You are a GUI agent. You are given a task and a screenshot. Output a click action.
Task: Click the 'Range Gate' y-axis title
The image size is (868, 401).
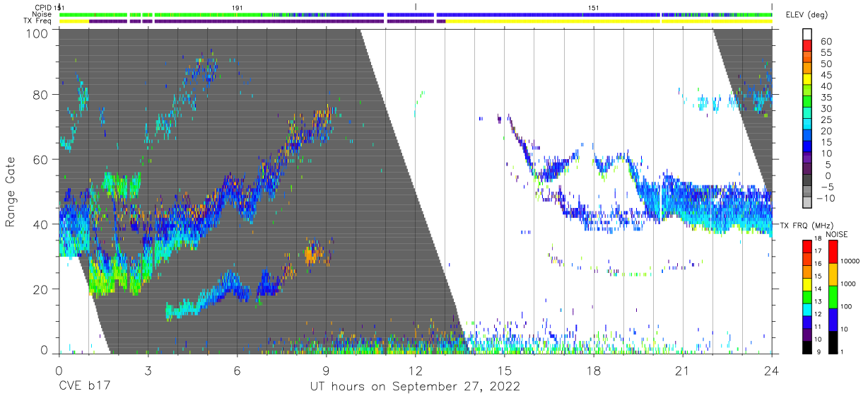pos(11,191)
